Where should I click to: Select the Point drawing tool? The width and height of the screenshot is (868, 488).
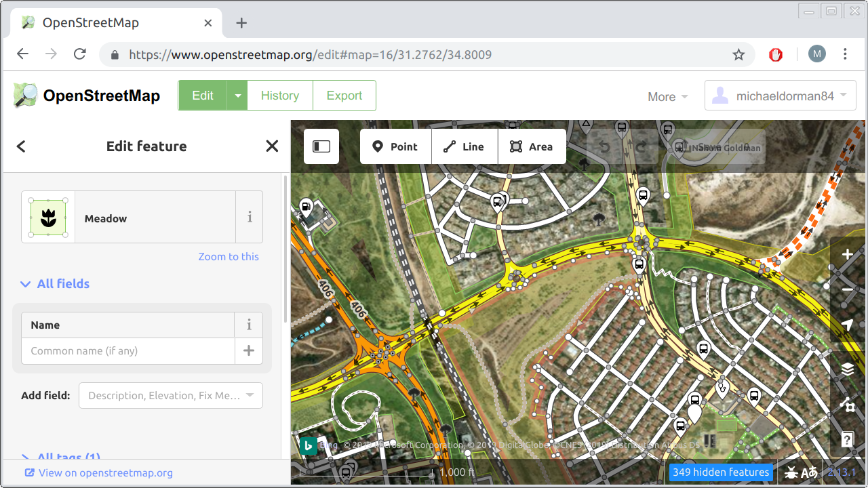click(395, 146)
